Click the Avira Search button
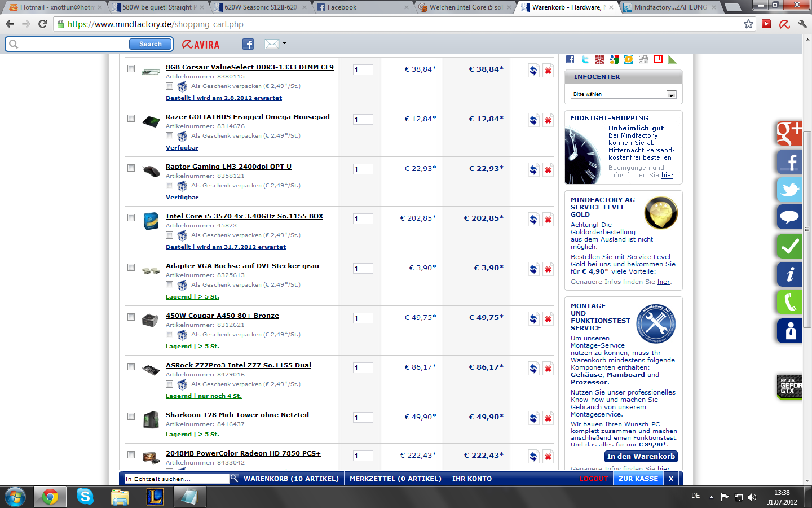The height and width of the screenshot is (508, 812). pyautogui.click(x=151, y=44)
